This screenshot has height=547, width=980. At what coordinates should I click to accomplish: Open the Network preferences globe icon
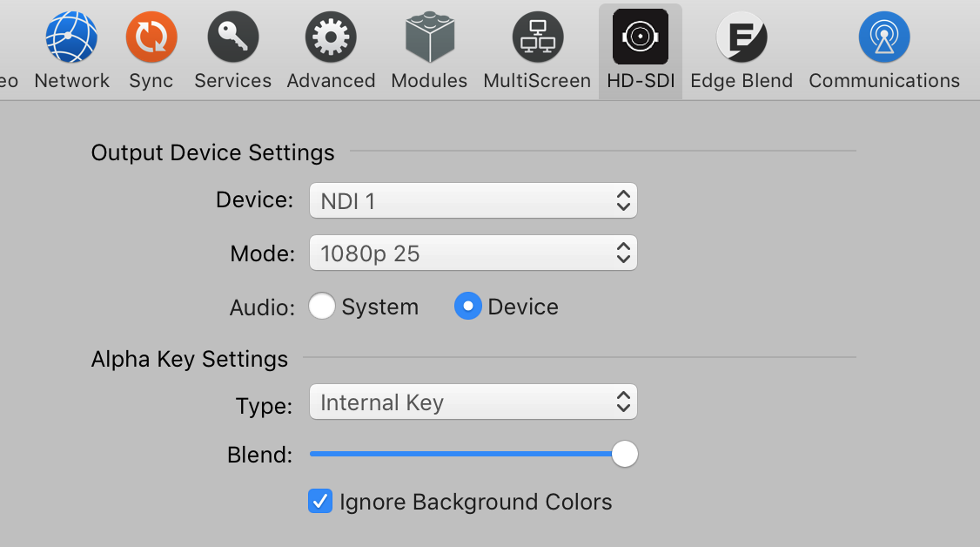tap(71, 37)
